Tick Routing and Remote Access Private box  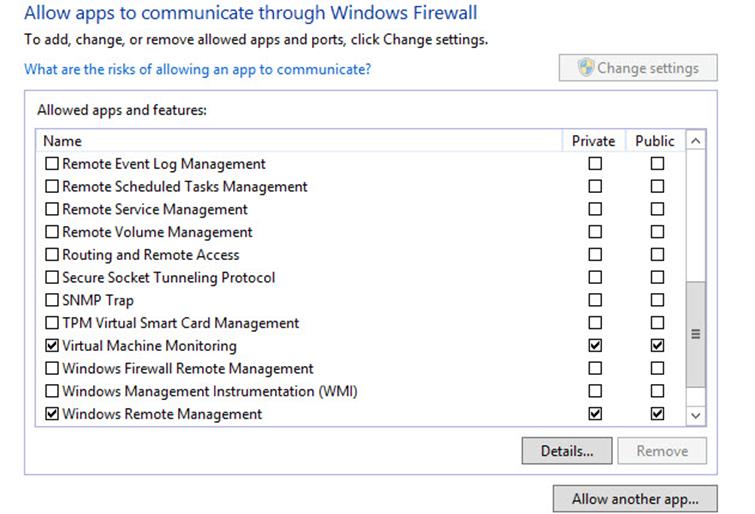click(595, 254)
